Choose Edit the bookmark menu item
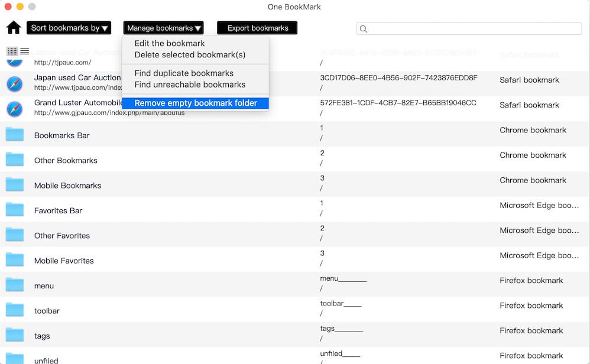The width and height of the screenshot is (590, 364). tap(196, 43)
